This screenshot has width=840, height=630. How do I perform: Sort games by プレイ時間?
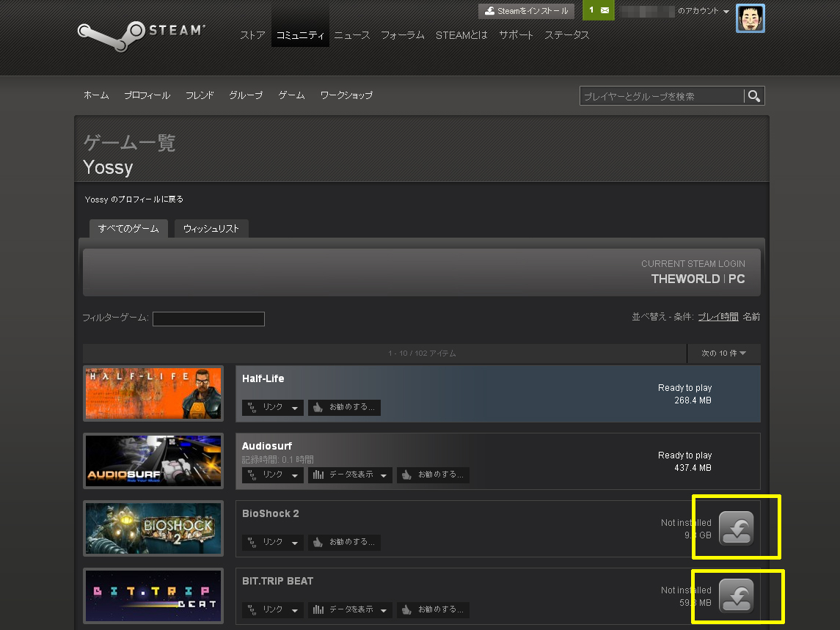click(718, 317)
